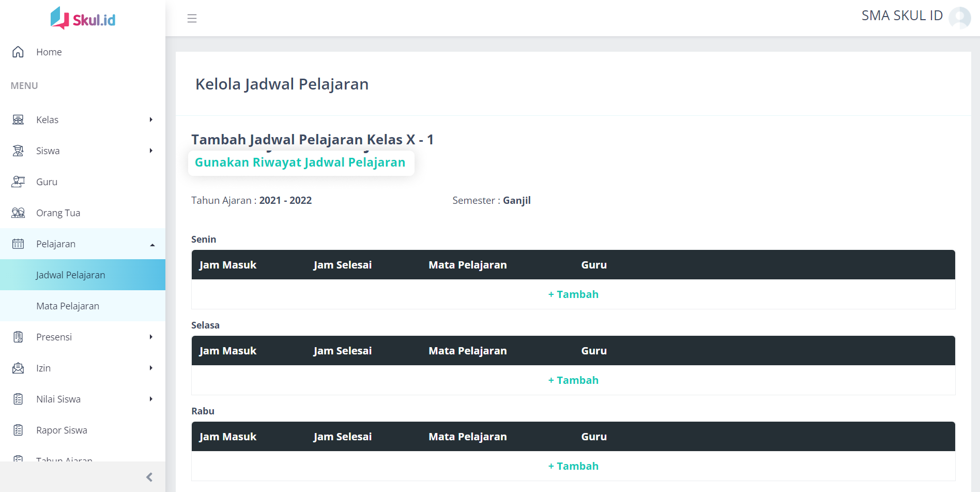This screenshot has height=492, width=980.
Task: Click the Presensi attendance icon
Action: [x=18, y=337]
